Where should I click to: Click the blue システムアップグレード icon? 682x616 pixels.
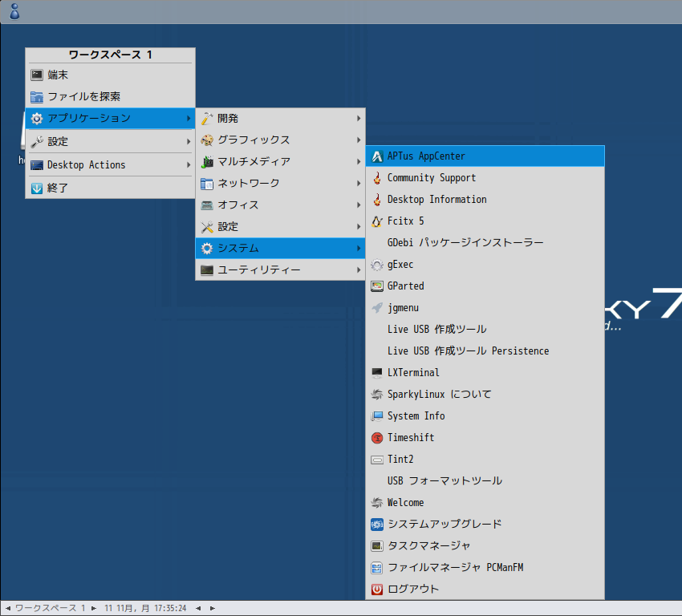click(377, 525)
